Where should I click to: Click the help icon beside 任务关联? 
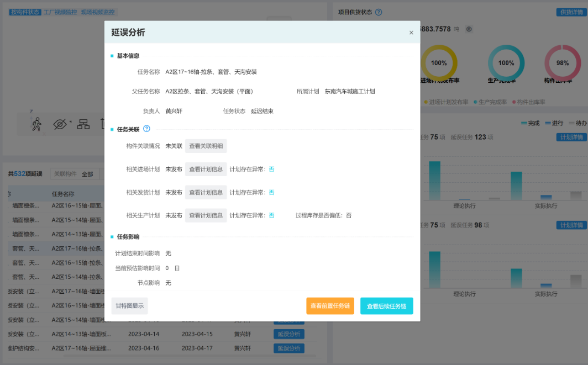click(146, 129)
